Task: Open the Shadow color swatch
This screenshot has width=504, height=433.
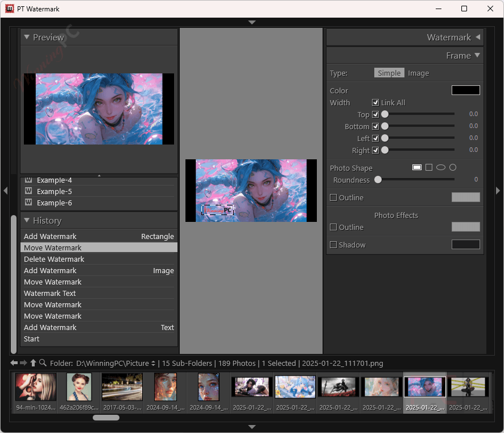Action: coord(466,244)
